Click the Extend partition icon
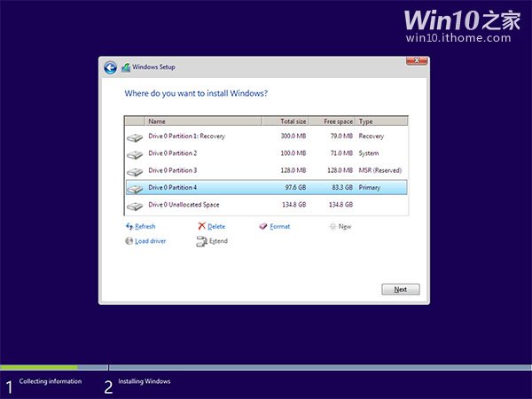Viewport: 532px width, 399px height. click(x=201, y=241)
